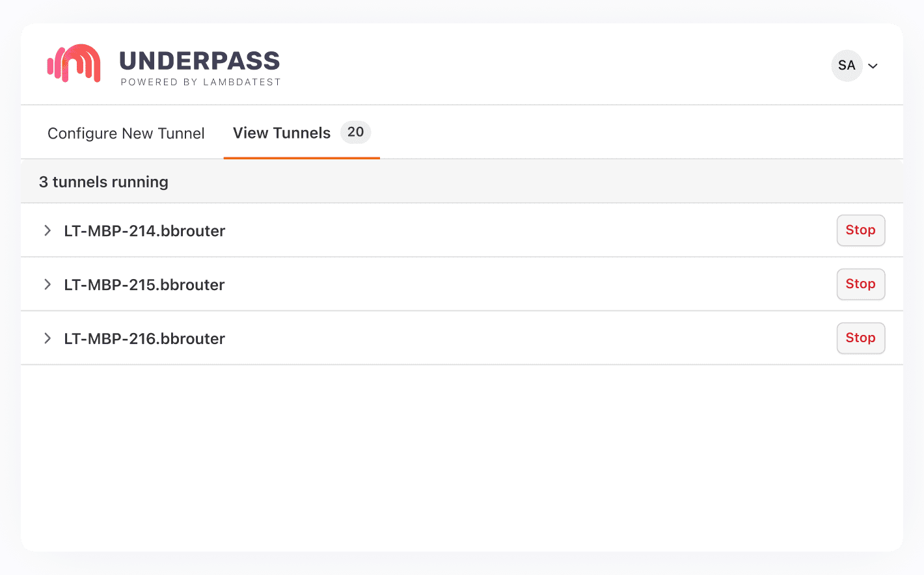
Task: Expand the LT-MBP-214.bbrouter tunnel chevron
Action: pos(48,230)
